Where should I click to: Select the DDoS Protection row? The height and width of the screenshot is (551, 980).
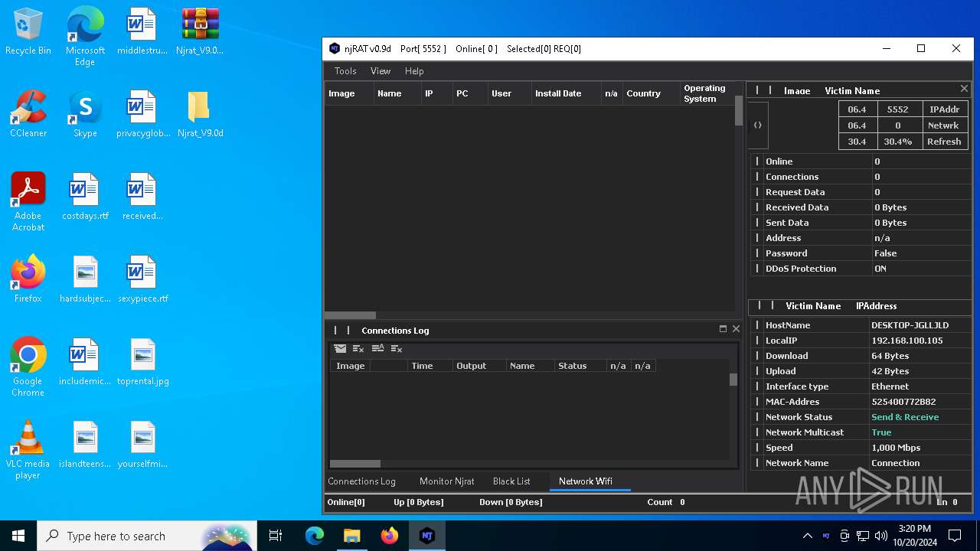pyautogui.click(x=860, y=269)
